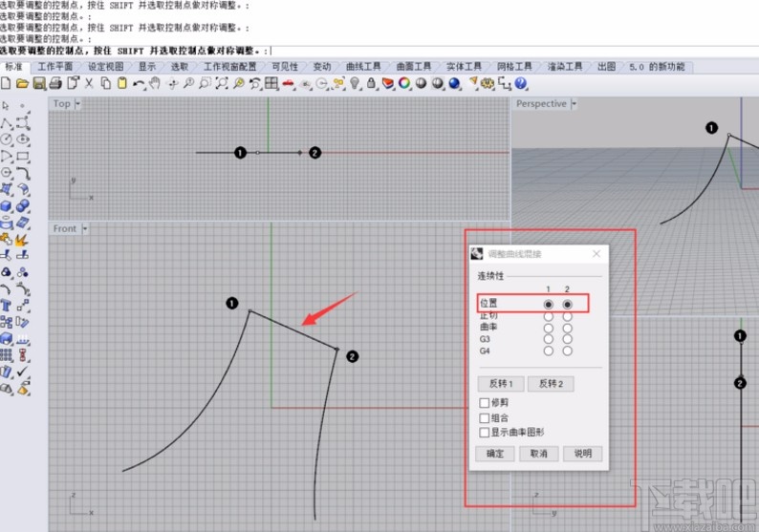This screenshot has height=532, width=759.
Task: Select G3 radio button for curve 2
Action: (567, 339)
